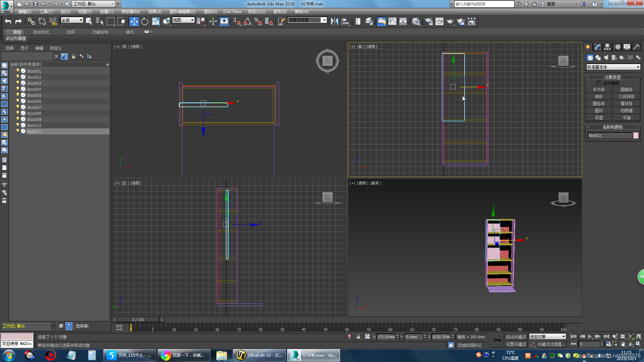
Task: Click the time slider 0 / 100 handle
Action: [x=138, y=320]
